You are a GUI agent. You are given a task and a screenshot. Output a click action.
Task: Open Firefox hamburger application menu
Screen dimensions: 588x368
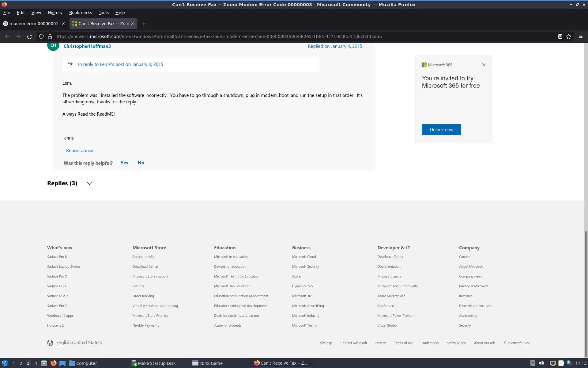(580, 36)
